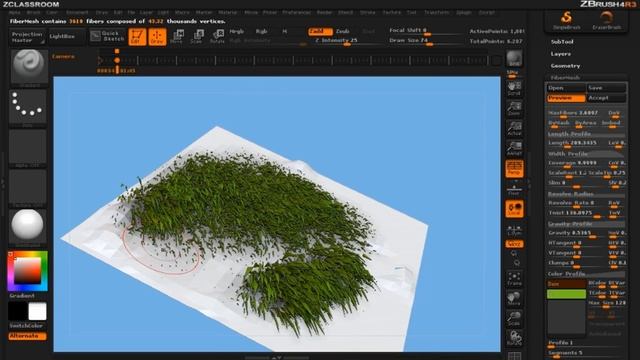Click the brown Base color swatch

pos(566,284)
